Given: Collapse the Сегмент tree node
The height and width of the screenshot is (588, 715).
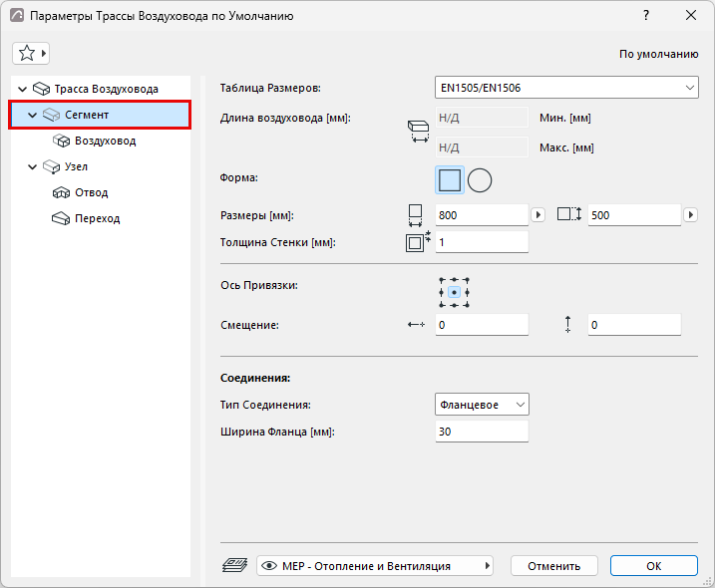Looking at the screenshot, I should 32,115.
